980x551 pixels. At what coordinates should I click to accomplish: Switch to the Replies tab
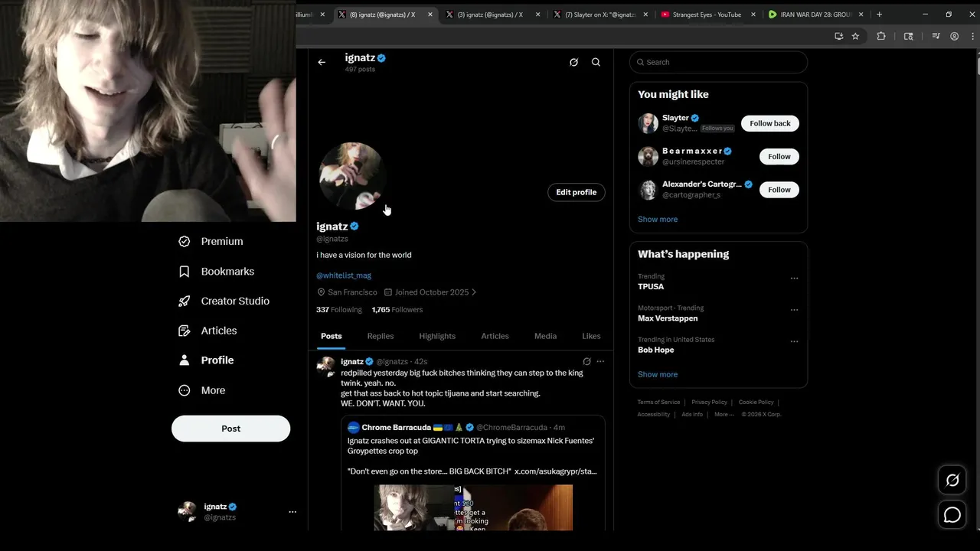[x=381, y=336]
